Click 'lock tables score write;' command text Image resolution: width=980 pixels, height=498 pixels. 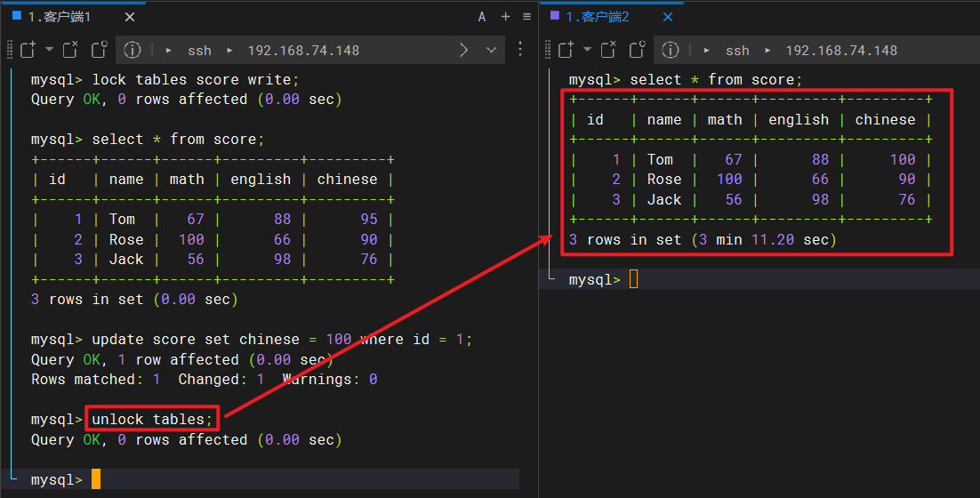click(196, 80)
